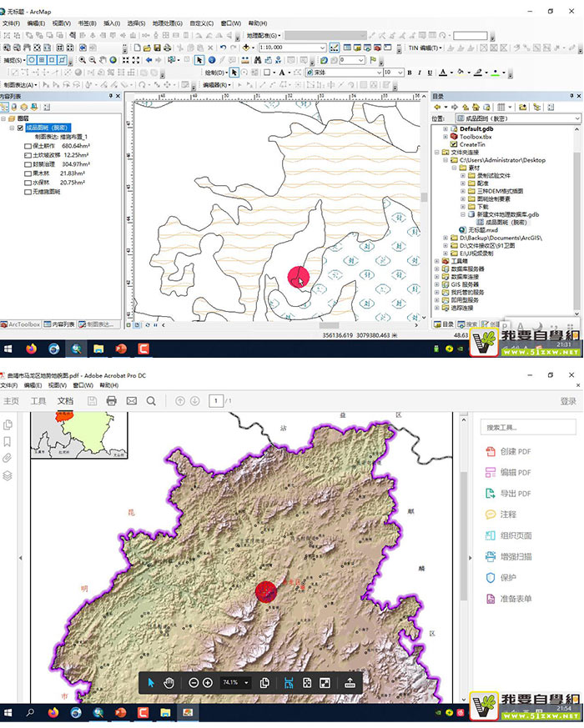The height and width of the screenshot is (728, 584).
Task: Click the Undo arrow in ArcMap
Action: click(223, 48)
